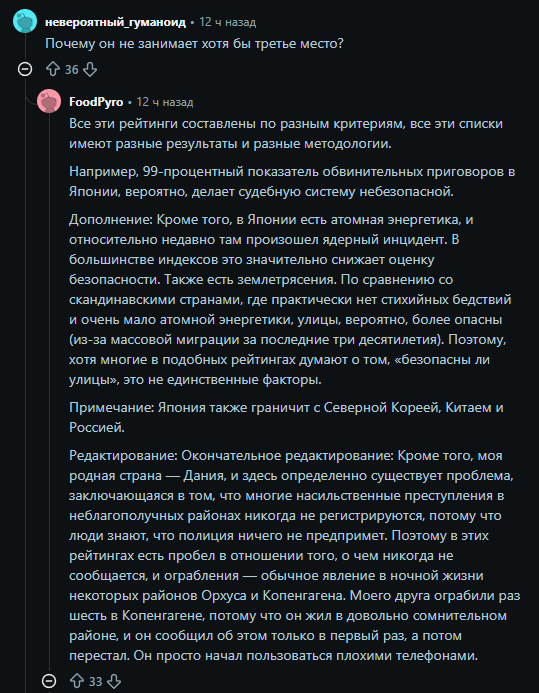539x693 pixels.
Task: Click paragraph starting with 'Дополнение: Кроме того'
Action: point(290,299)
